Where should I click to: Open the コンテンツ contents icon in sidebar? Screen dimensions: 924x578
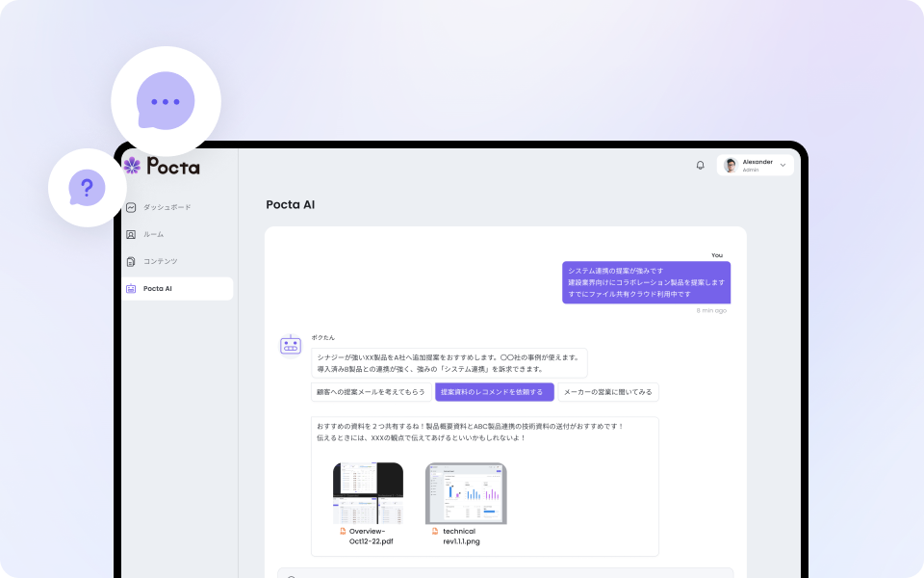(131, 261)
